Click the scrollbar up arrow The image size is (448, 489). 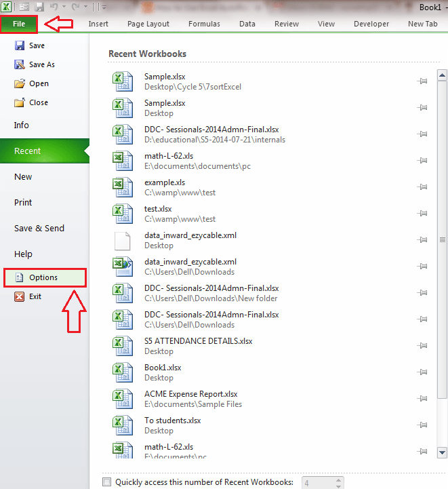tap(442, 75)
